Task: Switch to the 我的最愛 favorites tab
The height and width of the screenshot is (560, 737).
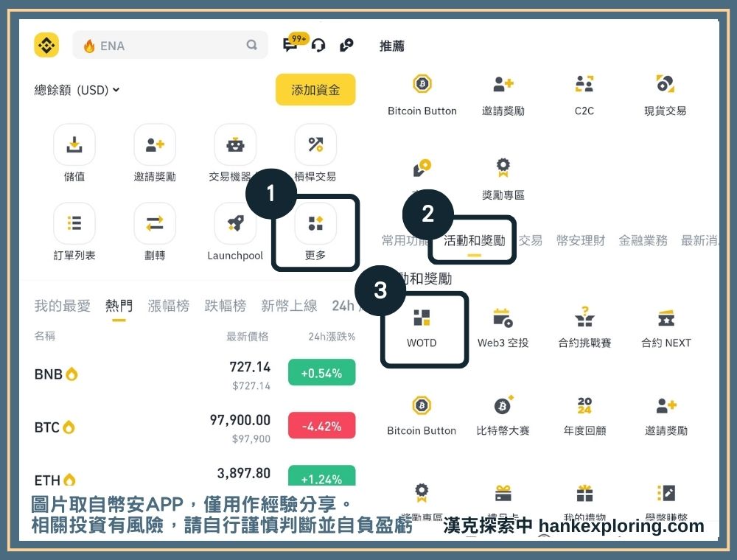Action: pyautogui.click(x=62, y=306)
